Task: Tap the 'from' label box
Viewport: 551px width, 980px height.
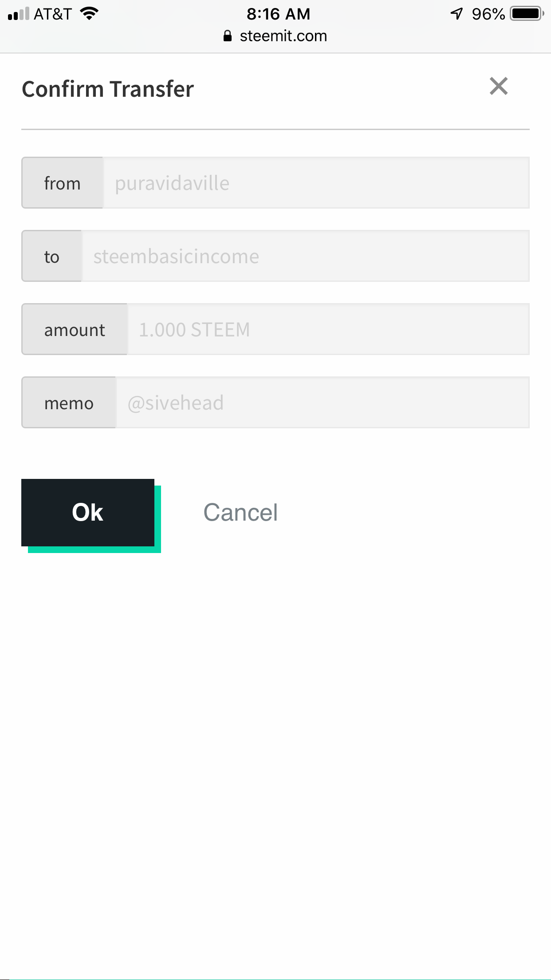Action: pos(62,182)
